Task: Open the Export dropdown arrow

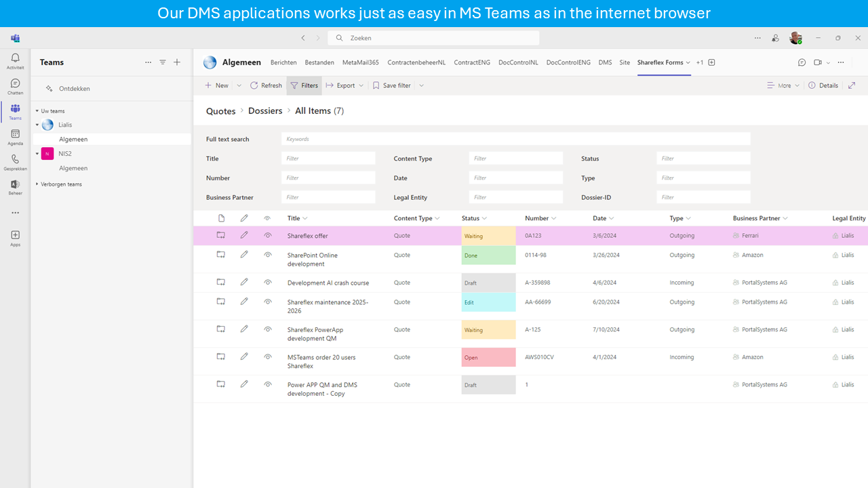Action: pos(361,85)
